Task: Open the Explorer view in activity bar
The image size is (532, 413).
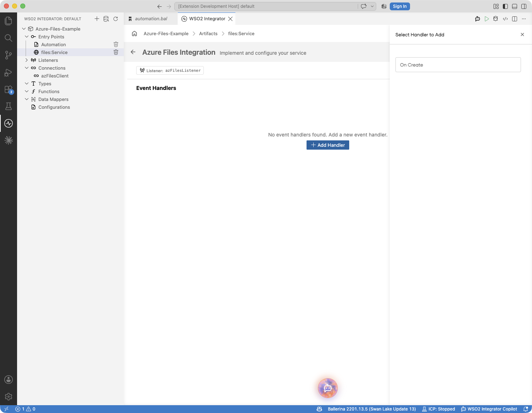Action: [x=9, y=21]
